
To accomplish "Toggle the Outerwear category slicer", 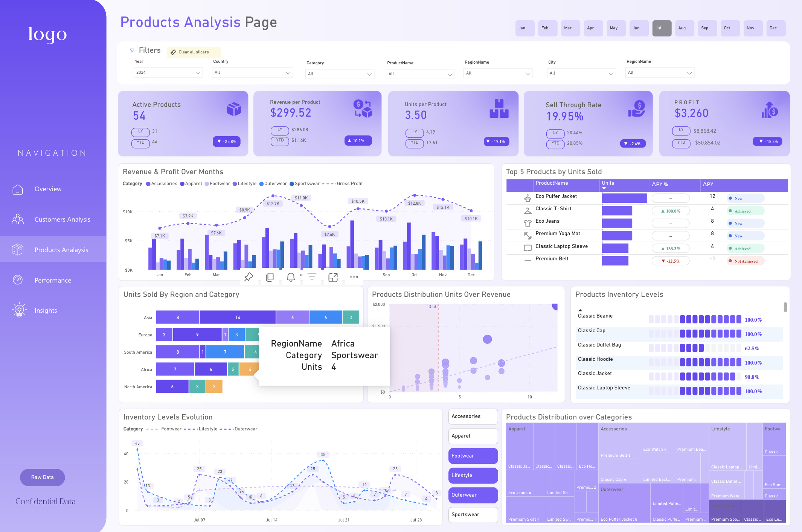I will 473,495.
